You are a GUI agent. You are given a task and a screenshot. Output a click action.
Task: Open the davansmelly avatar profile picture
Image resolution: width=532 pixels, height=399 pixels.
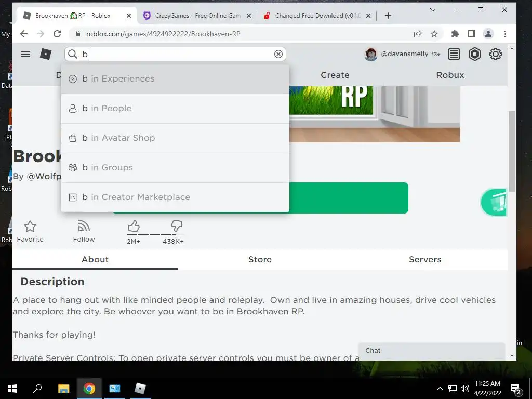click(370, 54)
